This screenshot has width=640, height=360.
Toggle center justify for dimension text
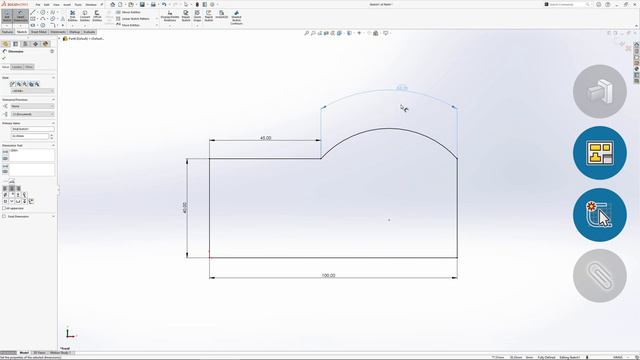pyautogui.click(x=11, y=188)
